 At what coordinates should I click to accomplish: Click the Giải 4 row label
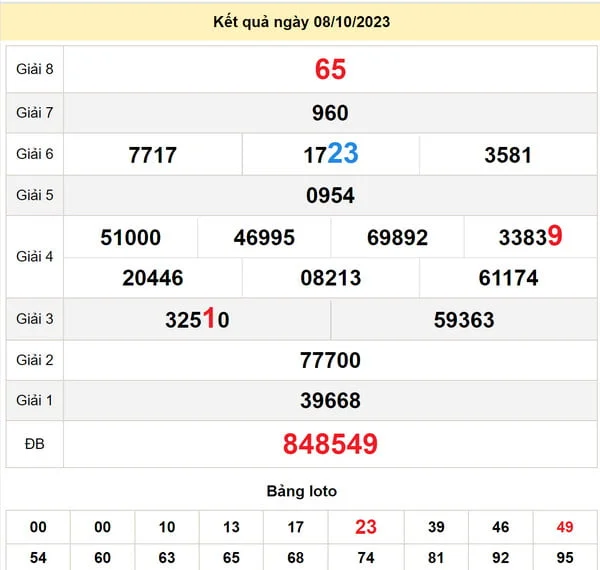35,257
